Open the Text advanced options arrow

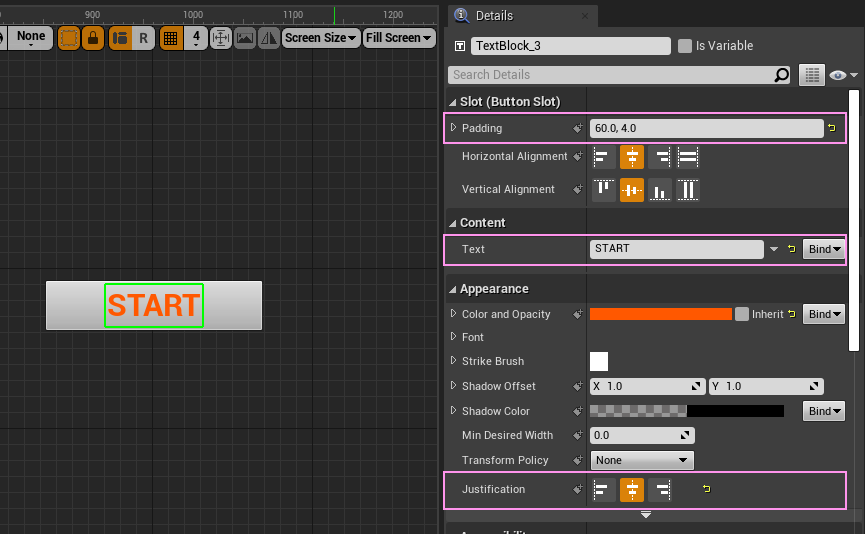pyautogui.click(x=774, y=249)
